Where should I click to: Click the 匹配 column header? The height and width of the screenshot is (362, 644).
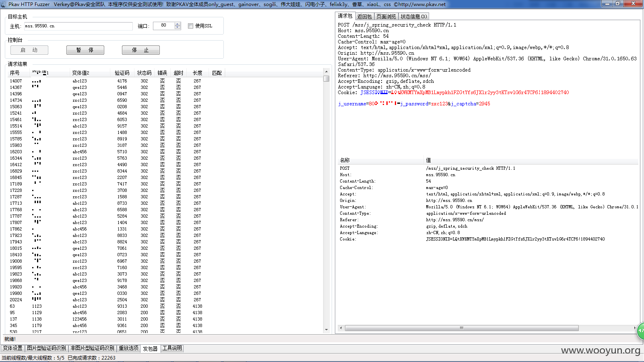point(217,73)
